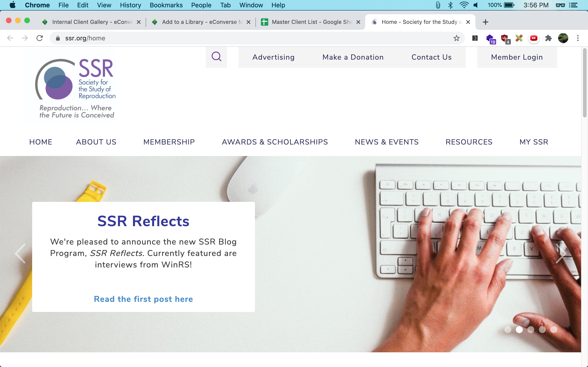The width and height of the screenshot is (588, 367).
Task: Select the first carousel slide dot
Action: (x=508, y=329)
